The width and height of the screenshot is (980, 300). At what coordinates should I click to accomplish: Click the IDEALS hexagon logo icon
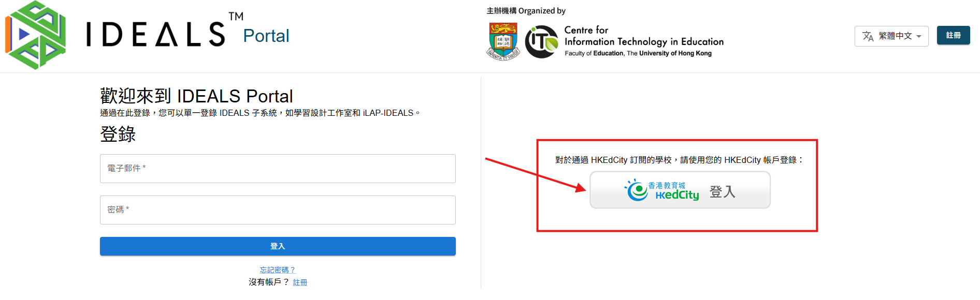click(36, 35)
